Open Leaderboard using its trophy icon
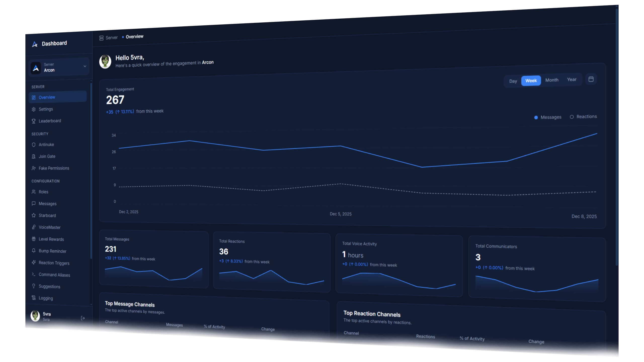Image resolution: width=644 pixels, height=362 pixels. click(34, 121)
